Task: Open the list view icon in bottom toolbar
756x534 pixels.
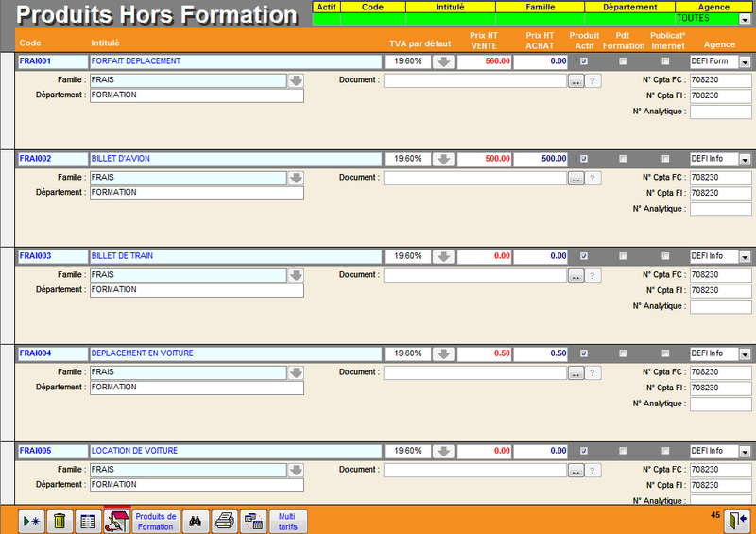Action: point(87,521)
